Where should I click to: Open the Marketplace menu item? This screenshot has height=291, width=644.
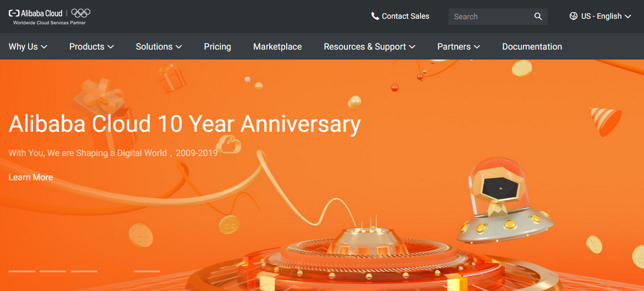277,47
